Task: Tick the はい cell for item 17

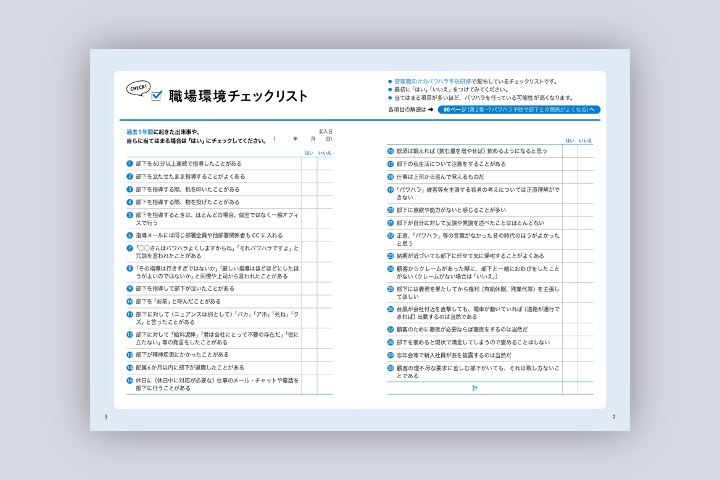Action: pos(570,164)
